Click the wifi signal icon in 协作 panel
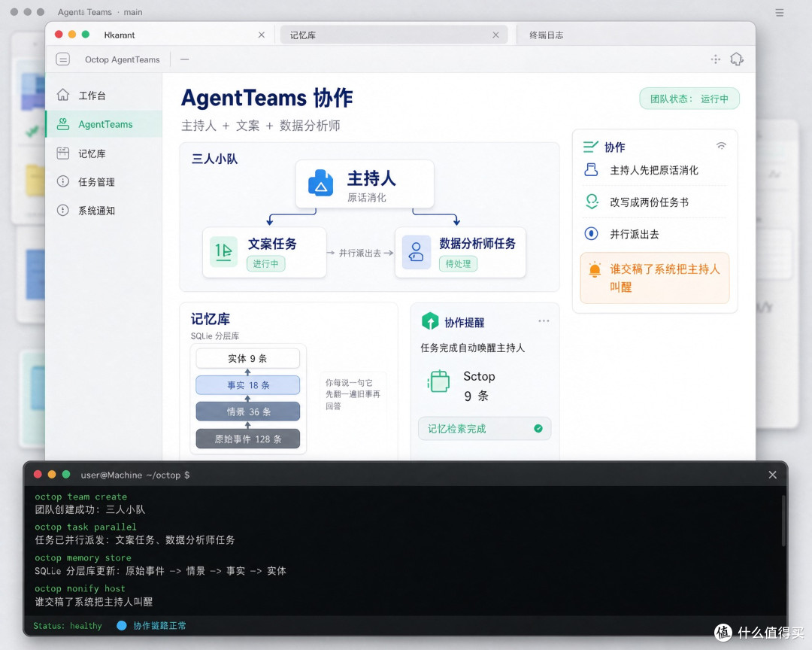 (x=721, y=146)
